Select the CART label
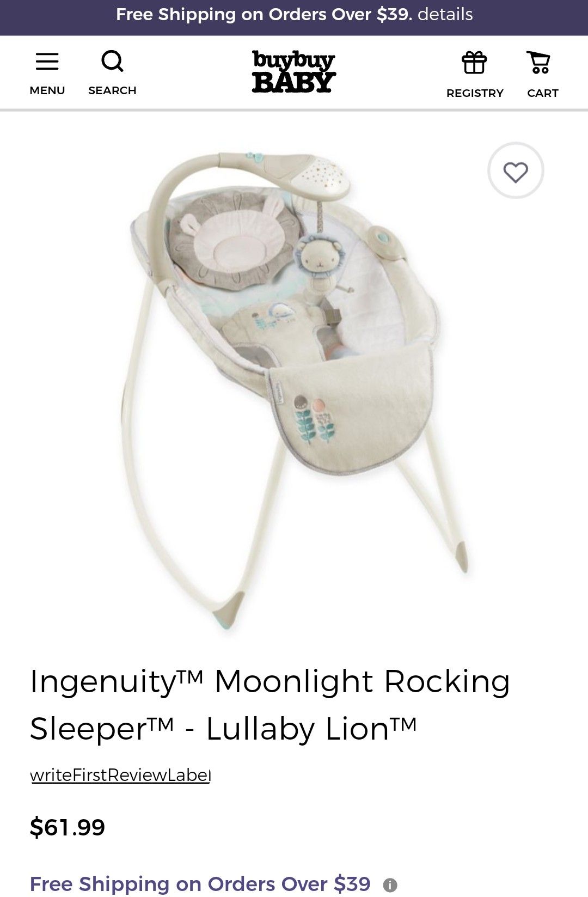588x897 pixels. [543, 93]
